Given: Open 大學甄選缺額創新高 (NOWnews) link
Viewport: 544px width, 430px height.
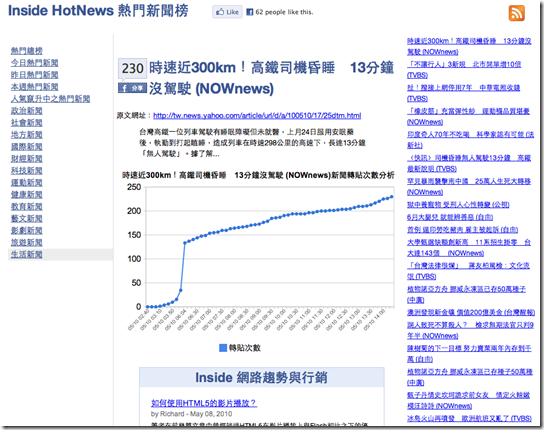Looking at the screenshot, I should coord(469,248).
